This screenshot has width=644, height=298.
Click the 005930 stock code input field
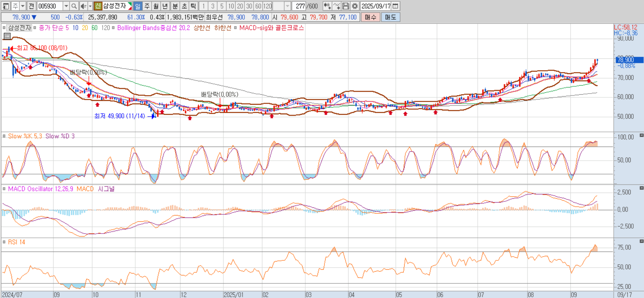50,6
